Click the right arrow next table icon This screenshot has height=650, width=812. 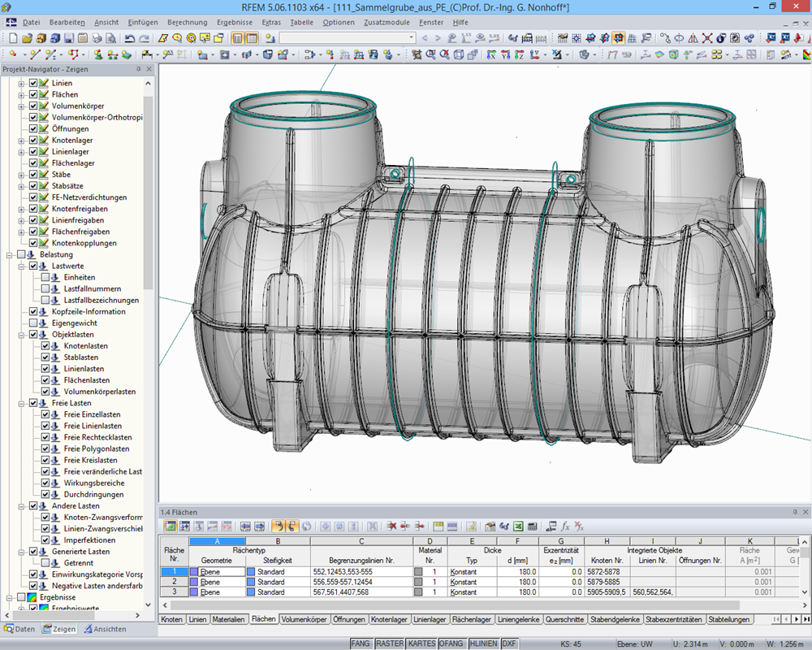260,526
